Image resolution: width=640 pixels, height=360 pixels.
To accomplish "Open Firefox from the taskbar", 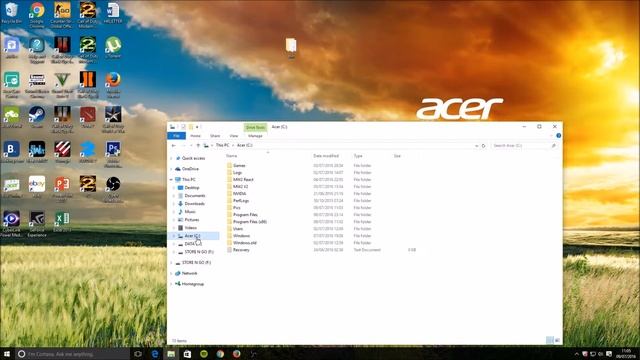I will point(236,354).
